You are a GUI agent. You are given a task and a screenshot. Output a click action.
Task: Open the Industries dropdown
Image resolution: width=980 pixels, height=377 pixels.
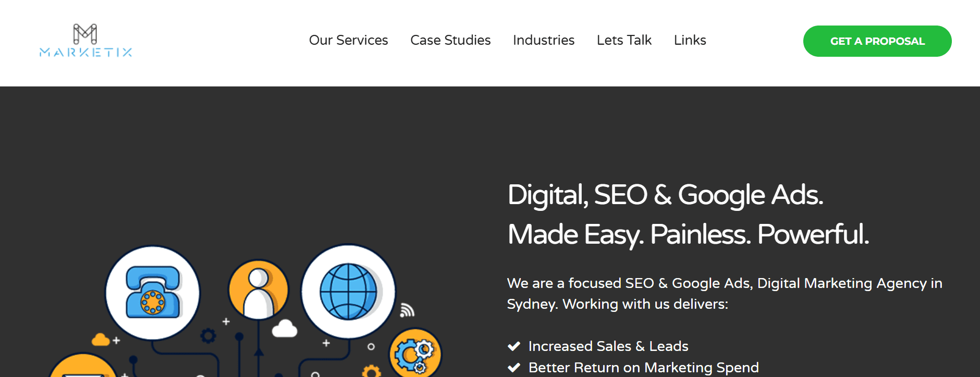pos(543,40)
